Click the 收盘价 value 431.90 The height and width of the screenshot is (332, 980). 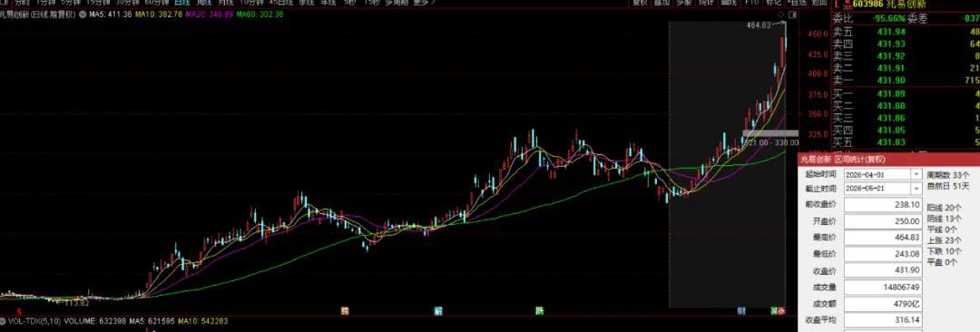pyautogui.click(x=883, y=270)
